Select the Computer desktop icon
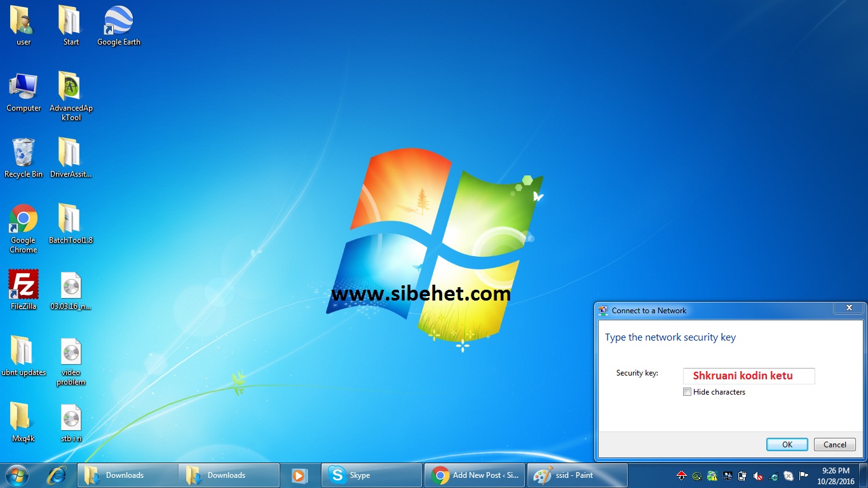This screenshot has height=488, width=868. pos(24,92)
